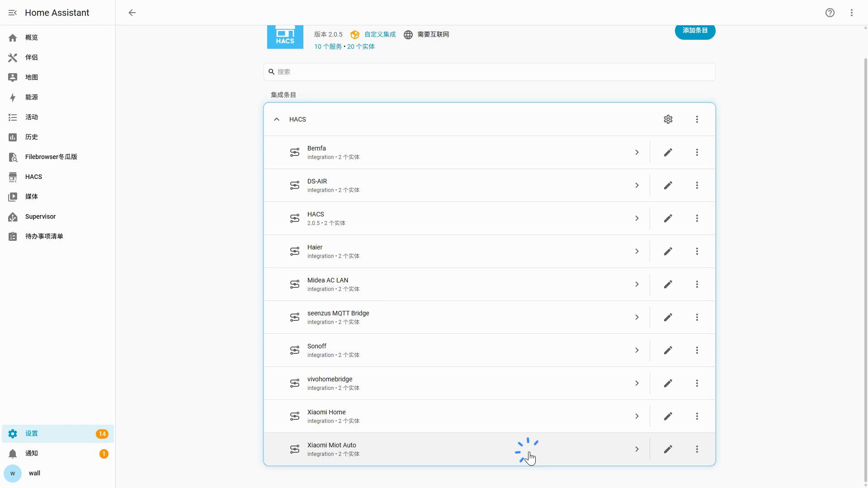Open three-dot menu for Xiaomi Miot Auto

pyautogui.click(x=697, y=449)
